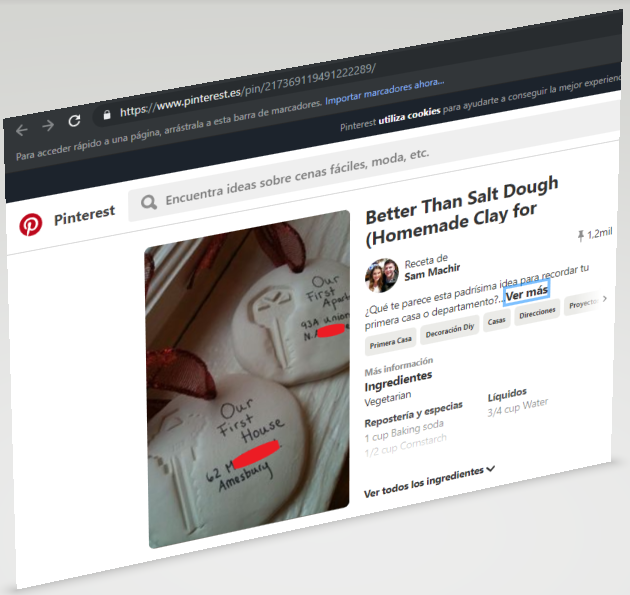
Task: Open the red Pinterest logo icon
Action: click(31, 224)
